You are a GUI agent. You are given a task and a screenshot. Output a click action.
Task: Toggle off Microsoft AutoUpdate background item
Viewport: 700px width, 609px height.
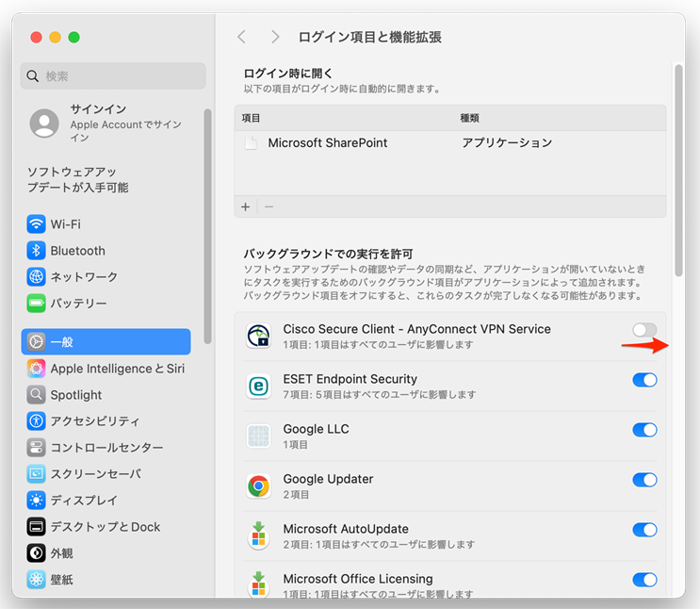click(644, 530)
